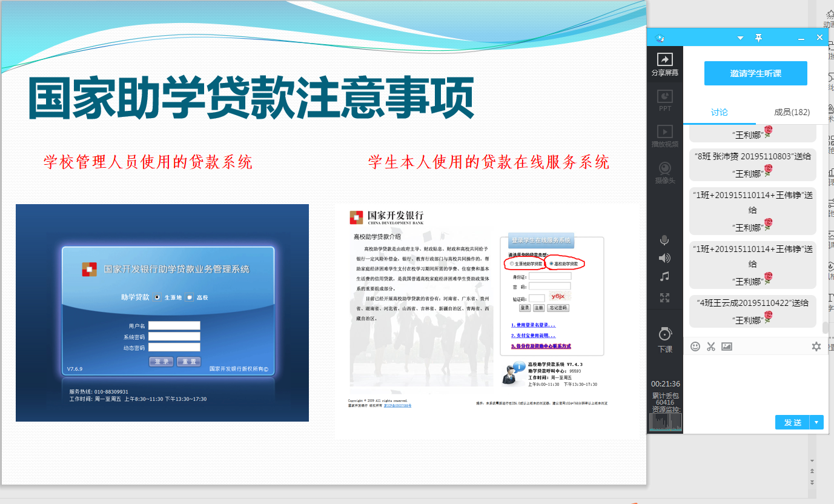This screenshot has height=504, width=834.
Task: Pin the classroom panel window
Action: pos(758,38)
